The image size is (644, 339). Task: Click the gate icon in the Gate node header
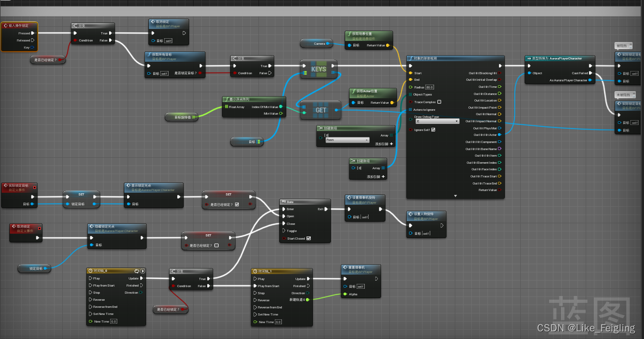tap(284, 202)
